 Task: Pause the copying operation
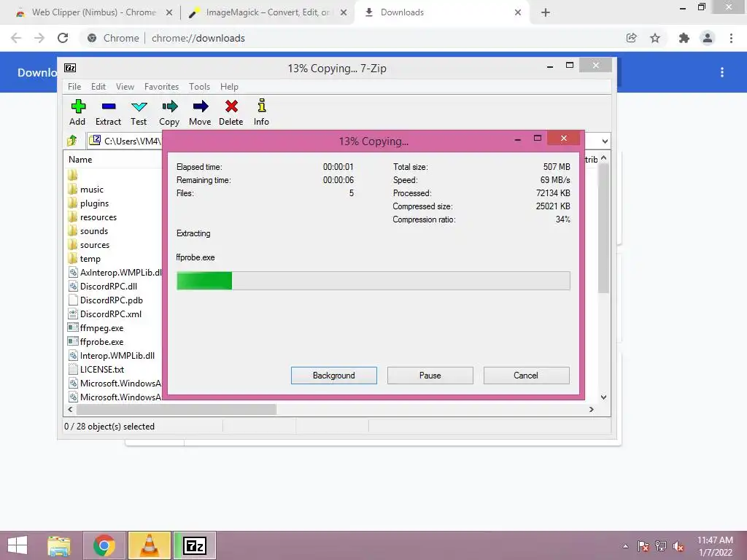tap(430, 376)
